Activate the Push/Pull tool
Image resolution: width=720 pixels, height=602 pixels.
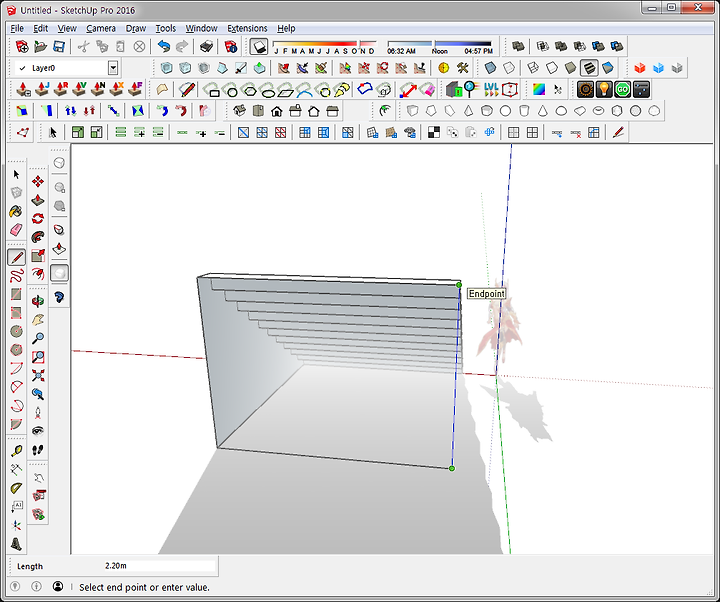[x=38, y=200]
